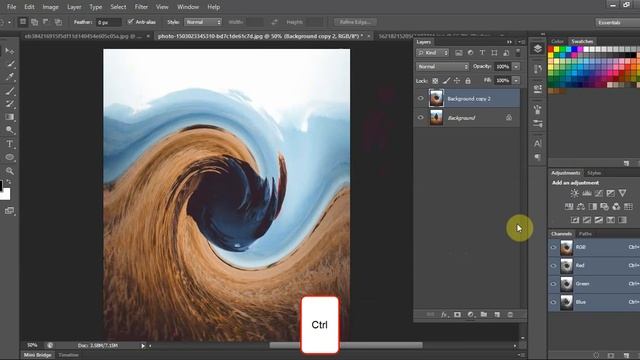Open the Paragraph panel icon
This screenshot has height=360, width=640.
538,157
